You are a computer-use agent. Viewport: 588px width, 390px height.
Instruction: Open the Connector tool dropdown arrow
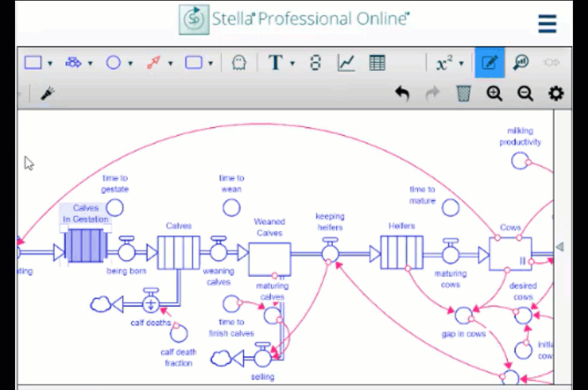tap(171, 63)
